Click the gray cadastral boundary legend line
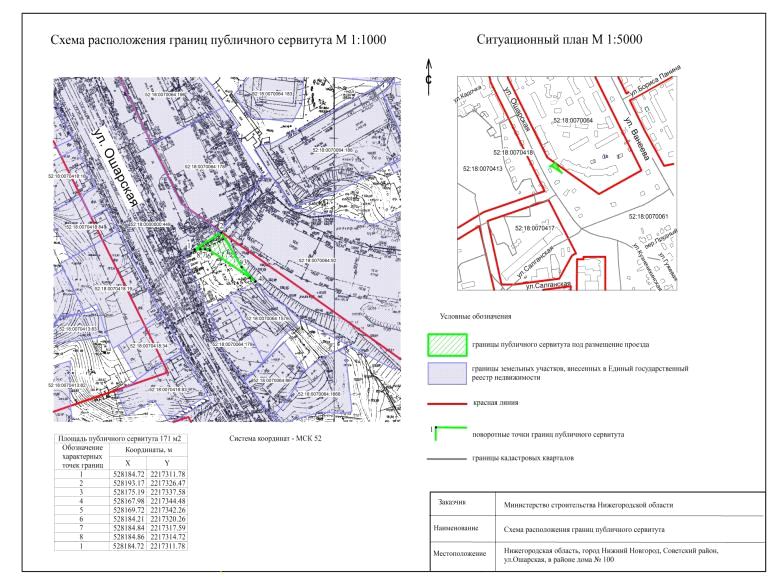777x582 pixels. [x=447, y=459]
